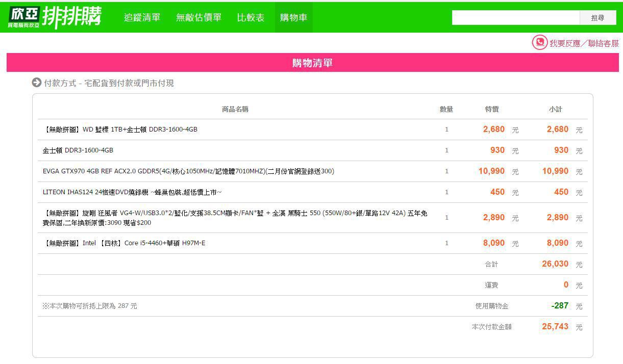Click the 本次購物可折抵上限為 287 元 note

click(x=90, y=306)
